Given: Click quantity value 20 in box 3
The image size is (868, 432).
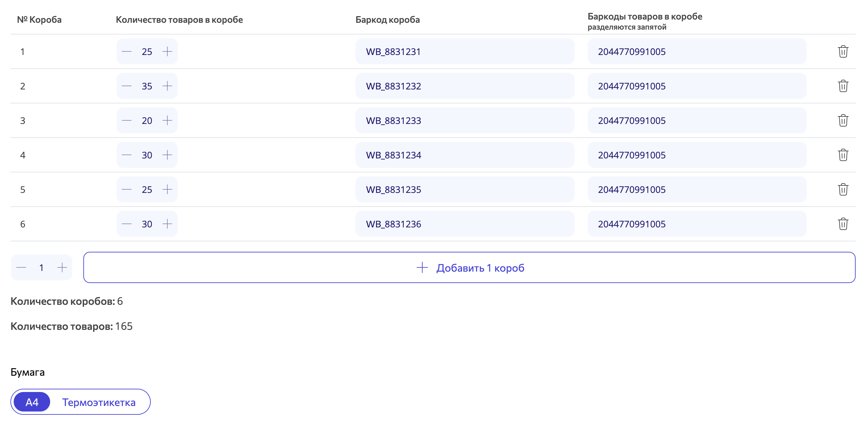Looking at the screenshot, I should tap(147, 121).
